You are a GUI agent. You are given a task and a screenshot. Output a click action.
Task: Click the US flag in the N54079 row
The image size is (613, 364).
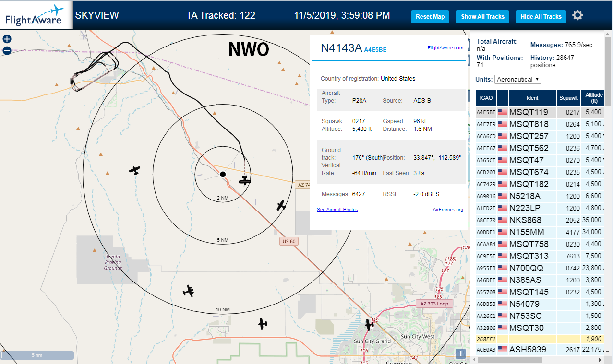pyautogui.click(x=503, y=304)
